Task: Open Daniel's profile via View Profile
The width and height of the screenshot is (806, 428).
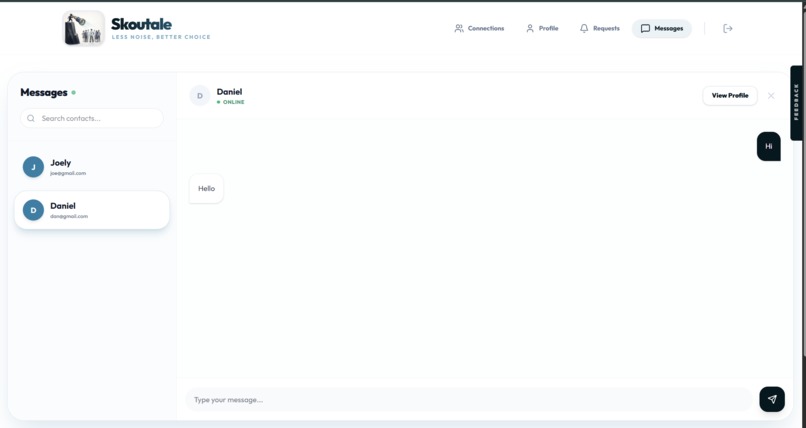Action: point(730,96)
